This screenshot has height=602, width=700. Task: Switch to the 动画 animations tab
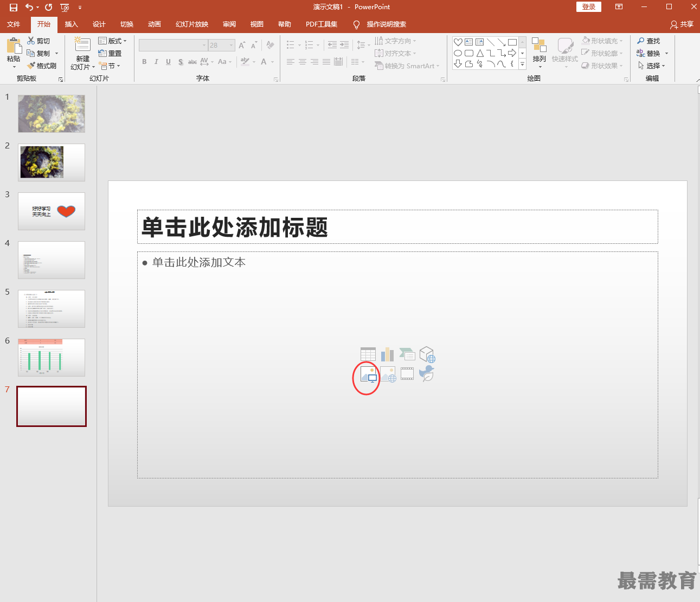tap(155, 24)
